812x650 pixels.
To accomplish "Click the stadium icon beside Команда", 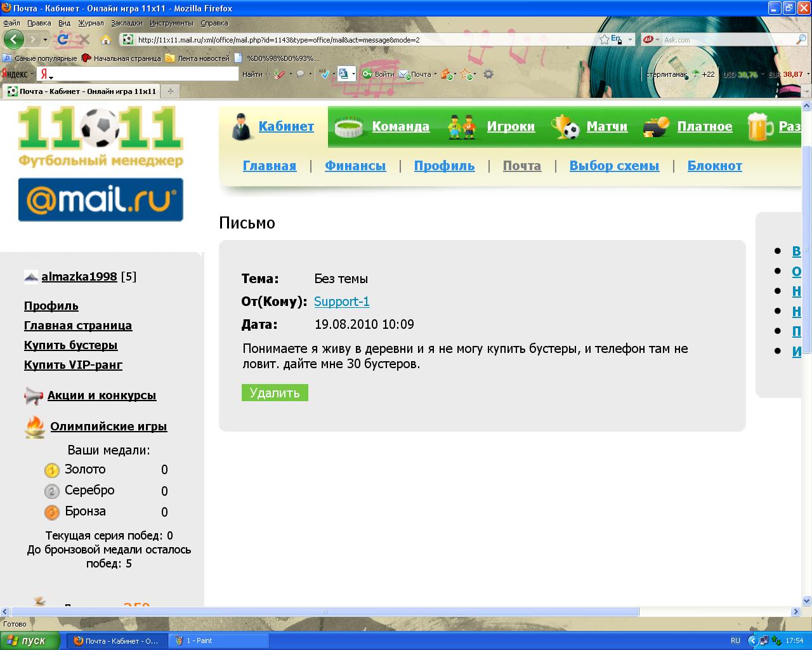I will click(349, 127).
